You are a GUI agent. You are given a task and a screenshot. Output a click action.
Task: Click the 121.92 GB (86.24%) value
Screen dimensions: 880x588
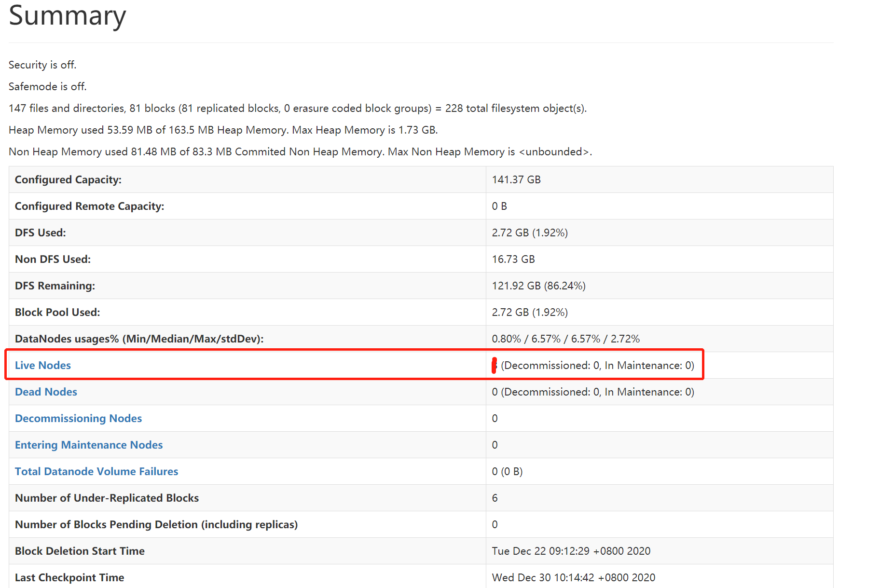pyautogui.click(x=538, y=286)
